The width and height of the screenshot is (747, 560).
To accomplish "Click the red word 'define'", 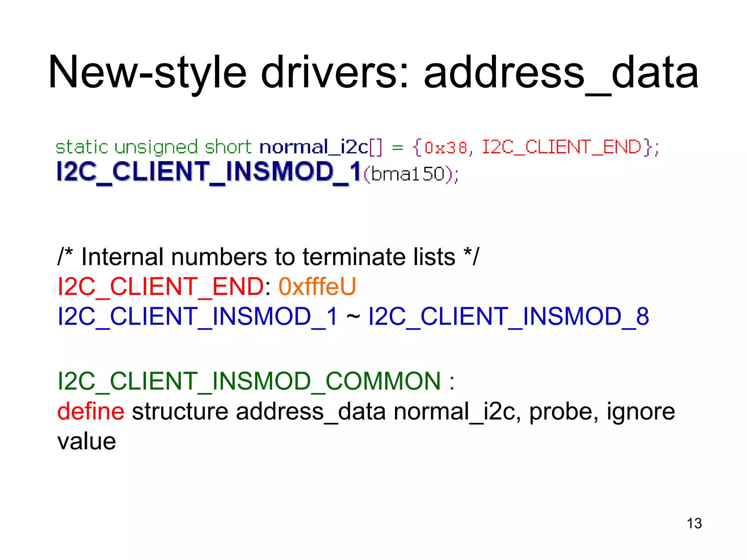I will click(x=91, y=411).
